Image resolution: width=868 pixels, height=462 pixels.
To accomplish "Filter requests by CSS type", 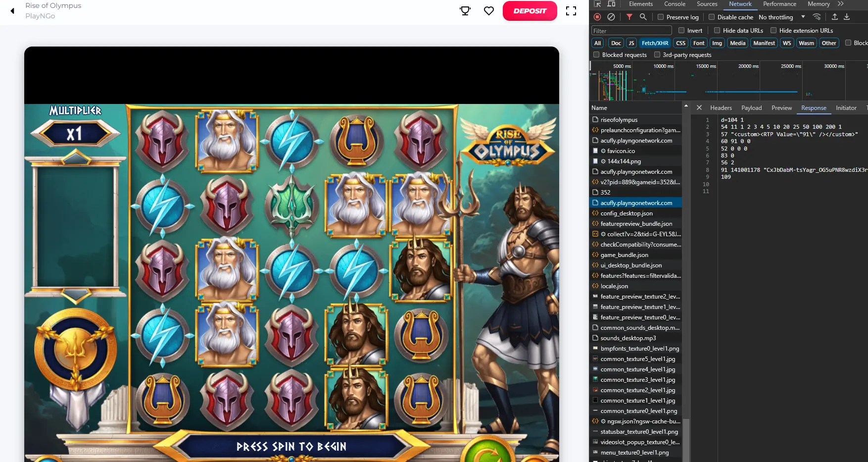I will tap(681, 43).
